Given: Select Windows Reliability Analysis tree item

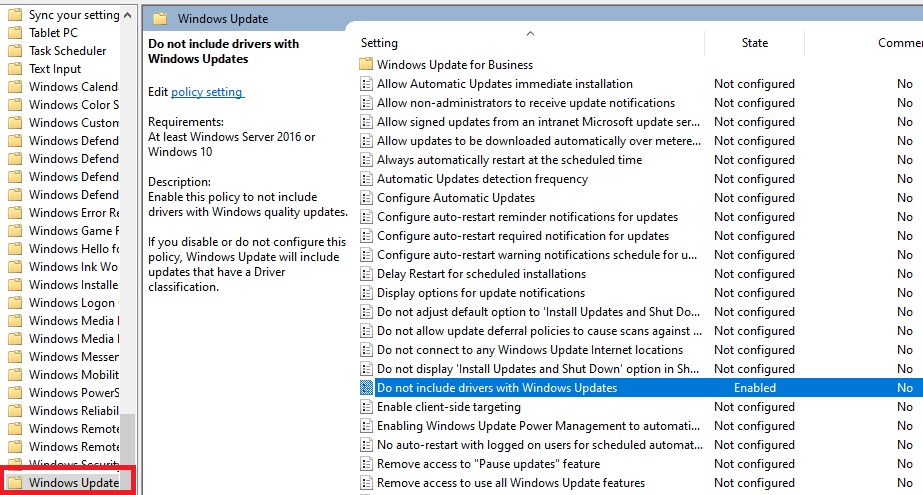Looking at the screenshot, I should [74, 410].
